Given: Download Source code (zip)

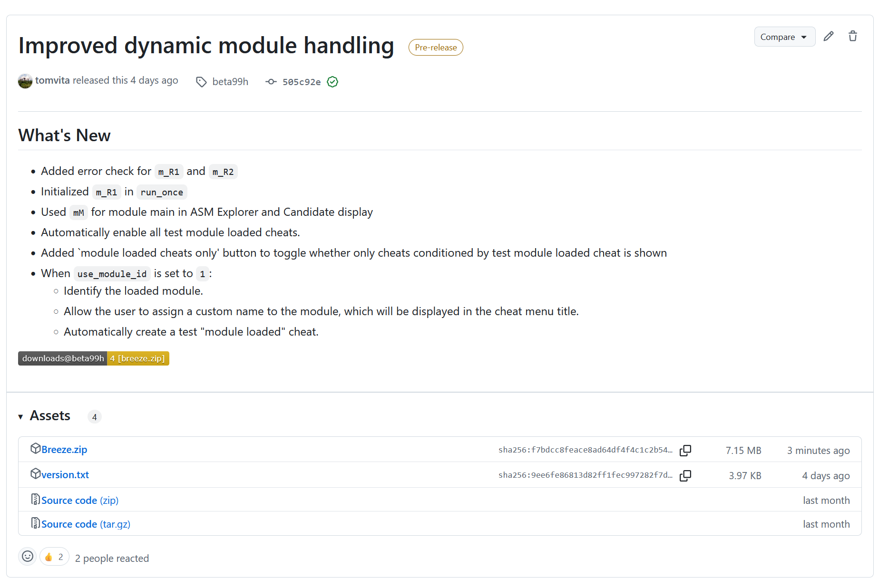Looking at the screenshot, I should click(x=80, y=501).
